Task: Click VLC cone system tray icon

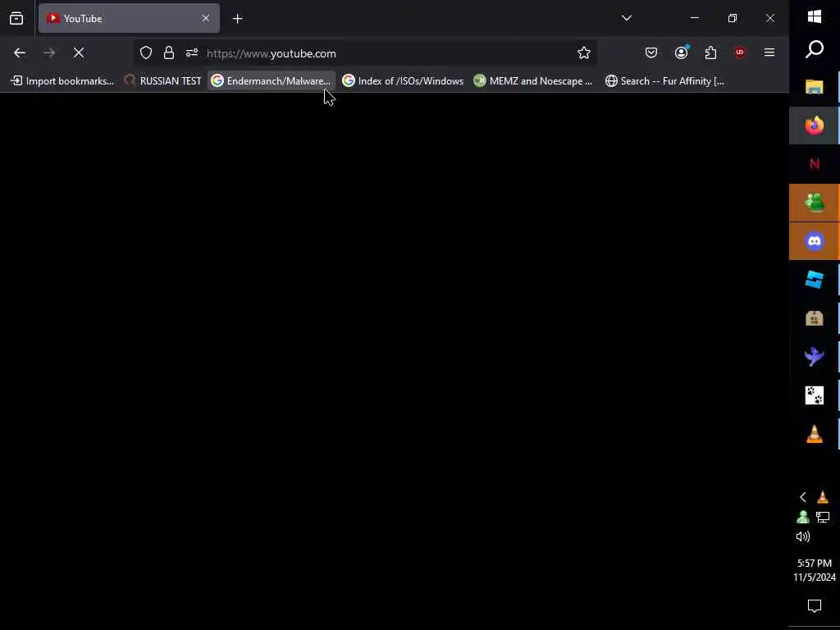Action: (x=823, y=497)
